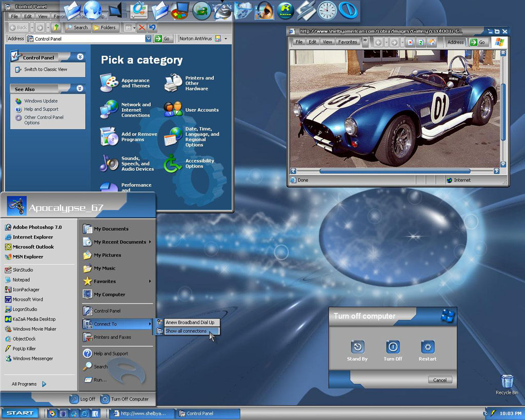Open the clock icon in the top dock
Screen dimensions: 525x420
(327, 10)
